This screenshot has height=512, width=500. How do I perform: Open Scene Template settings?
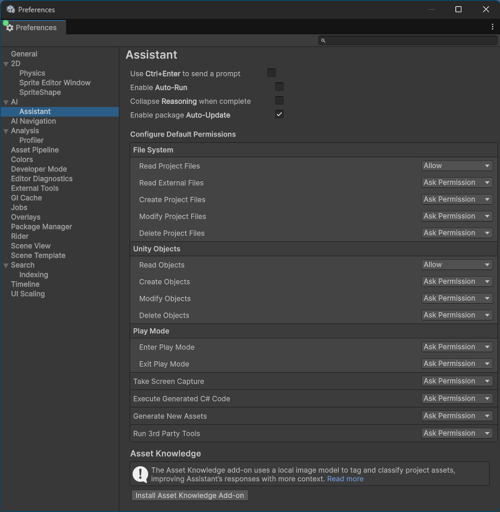tap(38, 256)
